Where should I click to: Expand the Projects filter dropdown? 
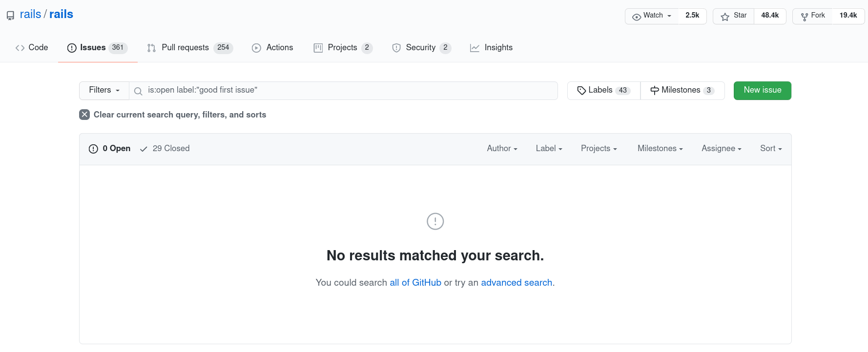(599, 149)
